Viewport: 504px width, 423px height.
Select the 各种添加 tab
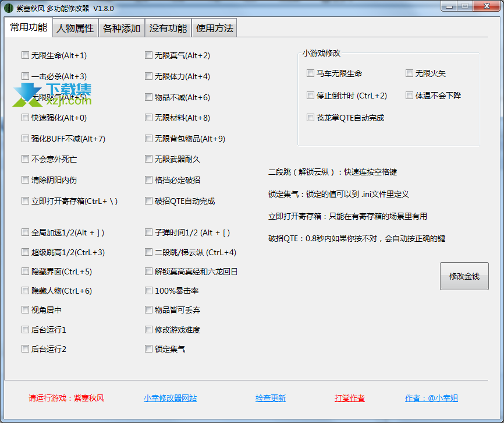(x=122, y=29)
